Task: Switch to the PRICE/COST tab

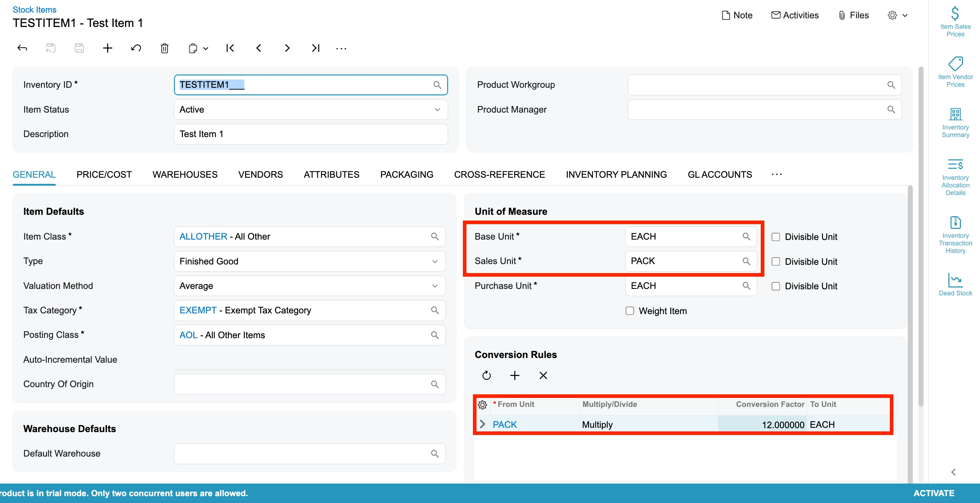Action: [x=104, y=175]
